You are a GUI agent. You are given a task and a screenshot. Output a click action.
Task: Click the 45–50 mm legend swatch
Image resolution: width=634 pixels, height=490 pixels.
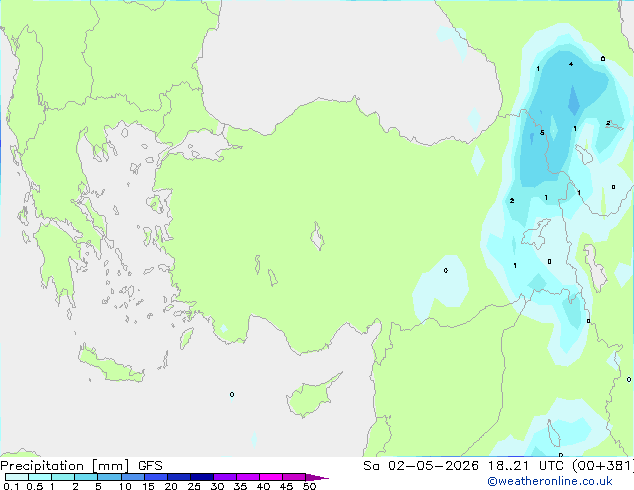(x=294, y=477)
